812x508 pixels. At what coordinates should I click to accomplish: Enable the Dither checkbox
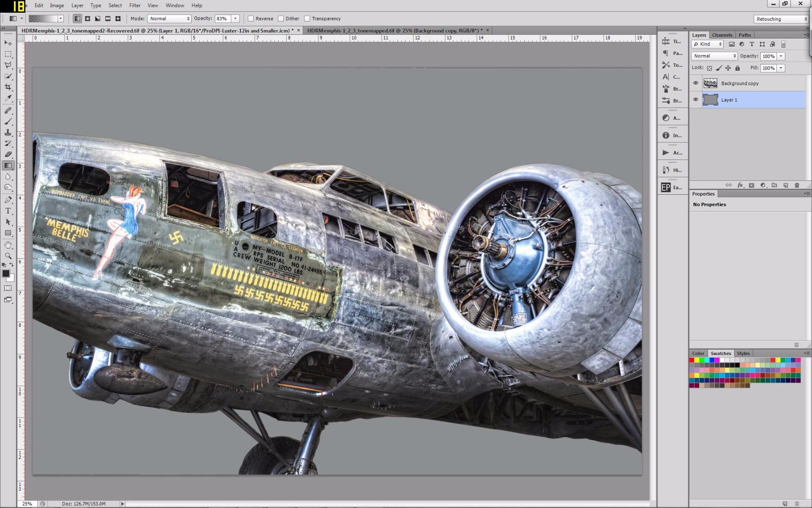[281, 19]
